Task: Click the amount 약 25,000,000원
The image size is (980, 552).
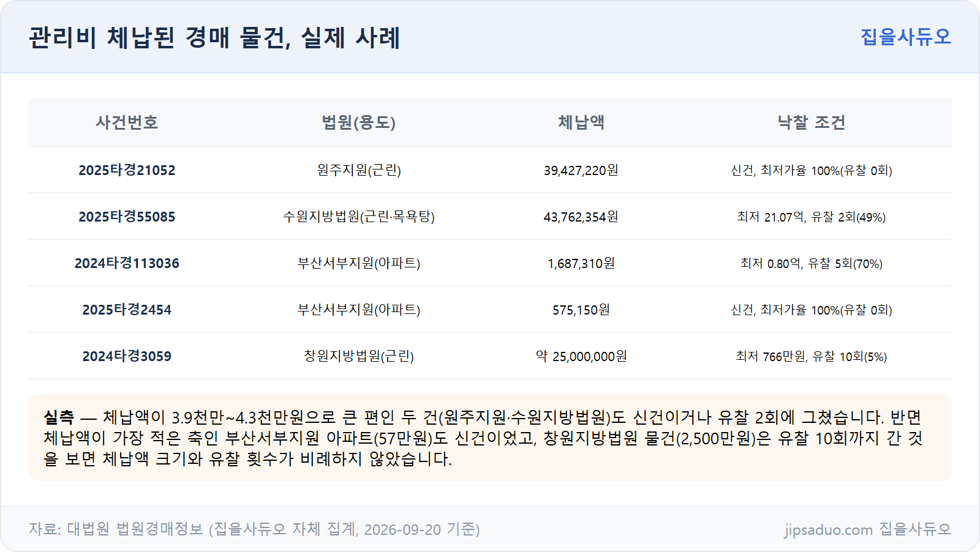Action: click(x=581, y=356)
